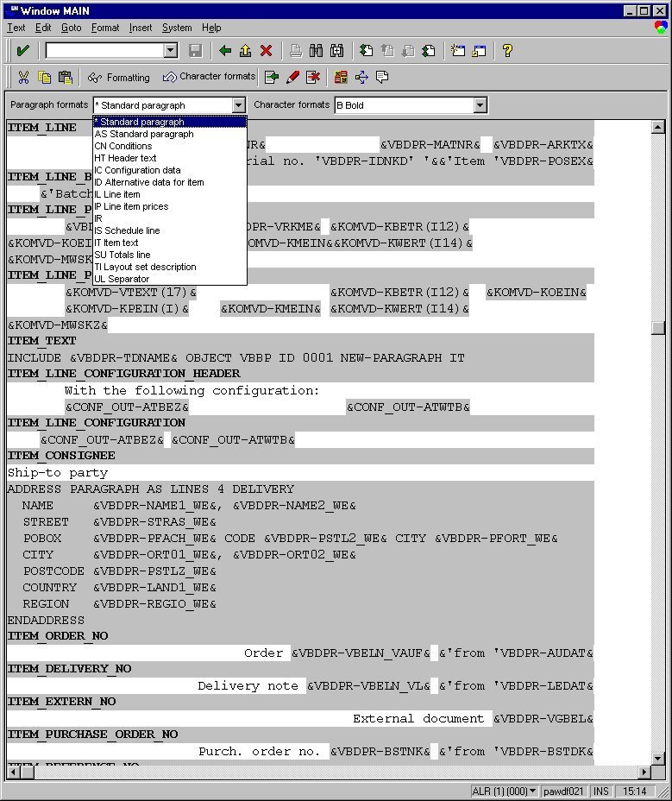Image resolution: width=672 pixels, height=801 pixels.
Task: Open the Goto menu
Action: (71, 28)
